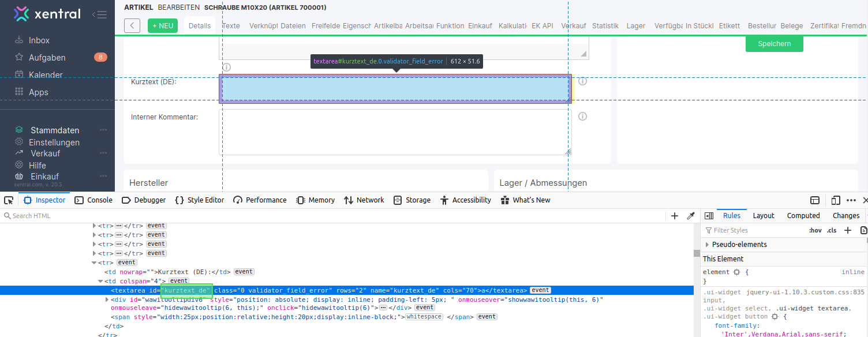Toggle the .cls classes panel

coord(832,230)
